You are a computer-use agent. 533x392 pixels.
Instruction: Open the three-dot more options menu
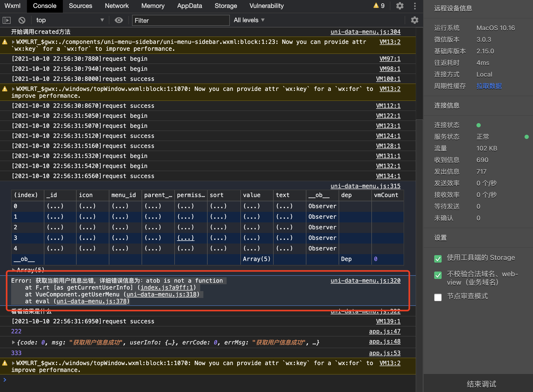tap(415, 6)
